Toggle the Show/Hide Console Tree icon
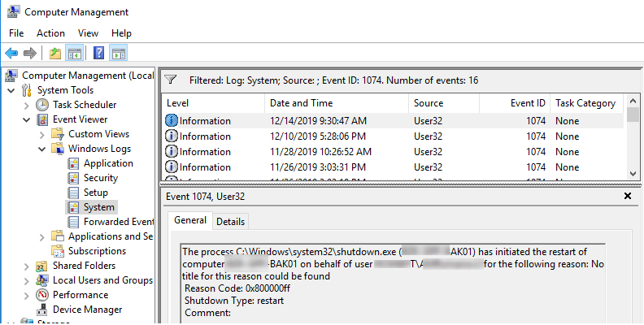Viewport: 644px width, 325px height. pos(75,53)
